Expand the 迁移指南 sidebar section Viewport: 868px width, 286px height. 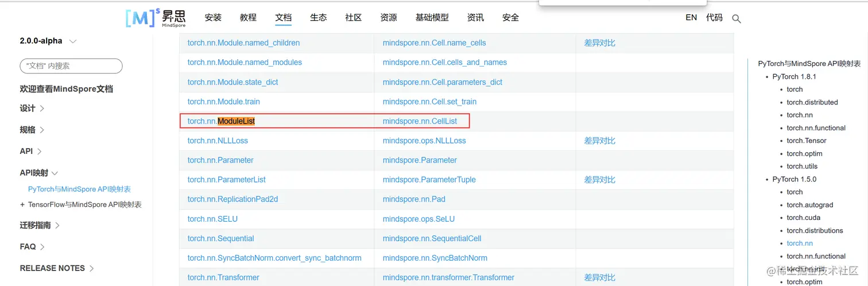(x=40, y=225)
